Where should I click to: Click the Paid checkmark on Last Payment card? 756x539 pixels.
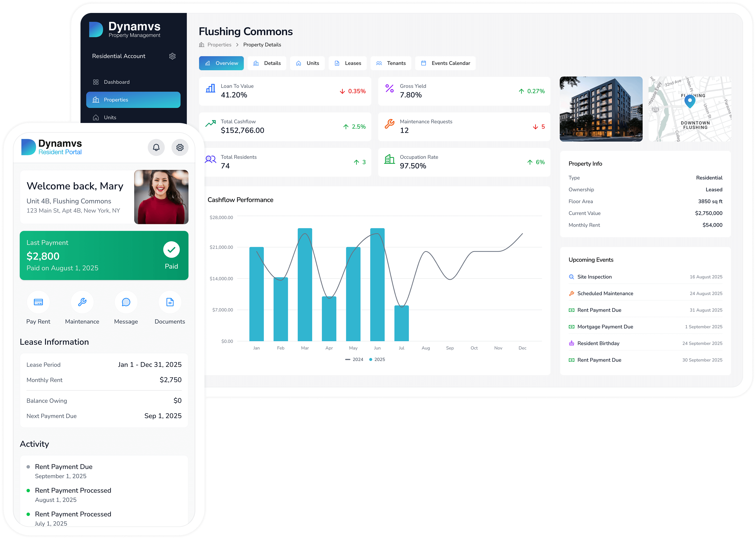171,249
